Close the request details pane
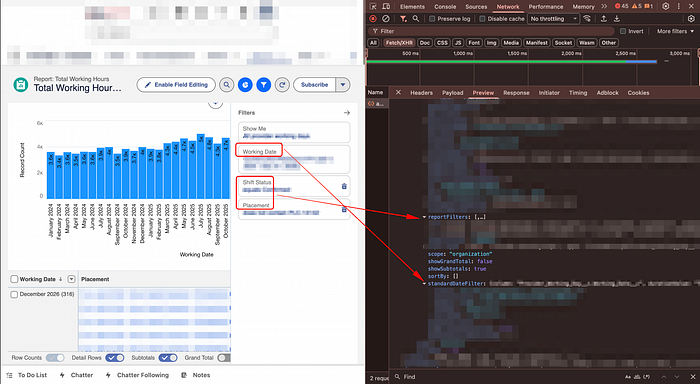 [x=398, y=92]
